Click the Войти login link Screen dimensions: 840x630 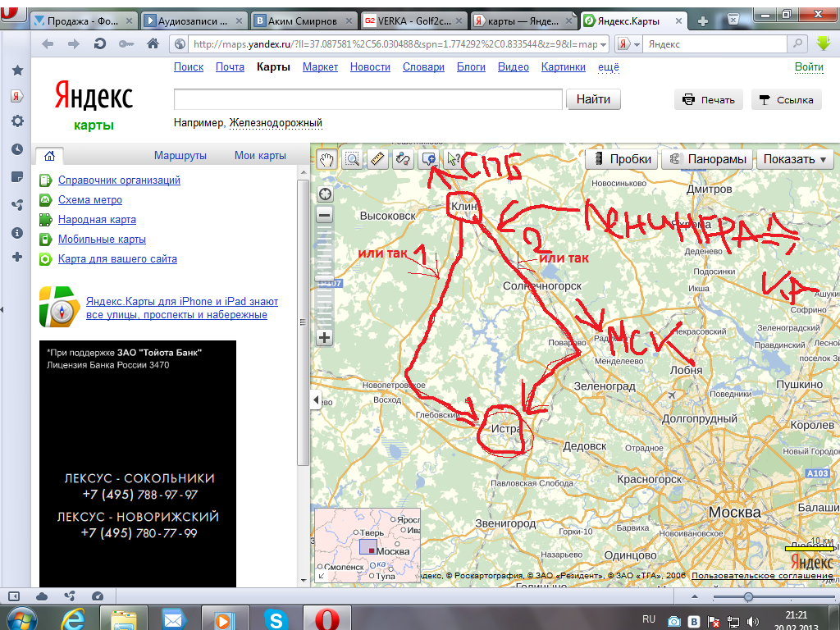point(808,67)
